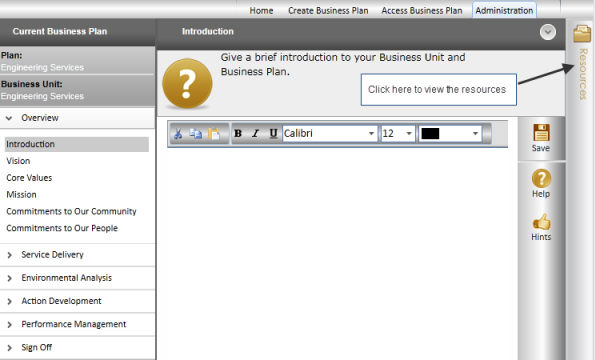Screen dimensions: 595x360
Task: Select Introduction in the Overview list
Action: coord(77,144)
